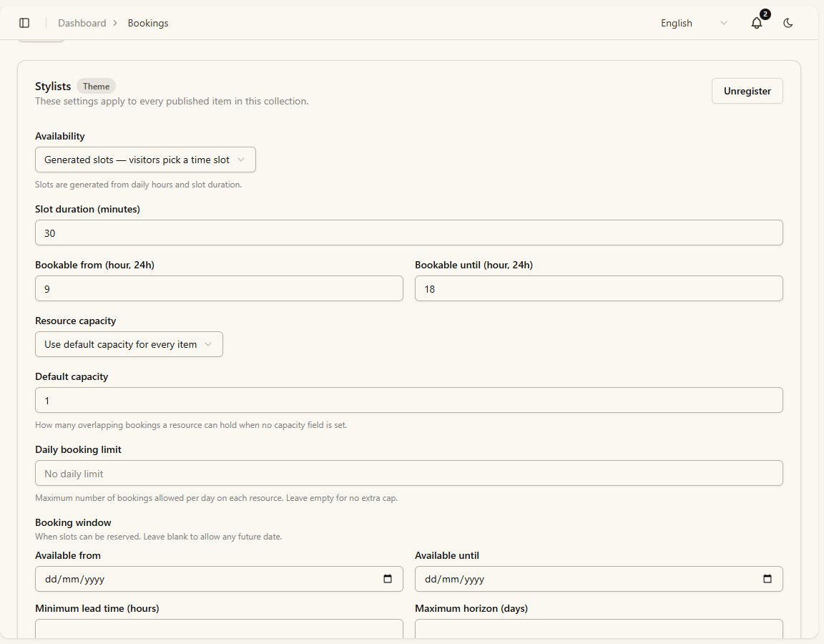Focus the Maximum horizon days field
Image resolution: width=824 pixels, height=644 pixels.
(x=599, y=629)
